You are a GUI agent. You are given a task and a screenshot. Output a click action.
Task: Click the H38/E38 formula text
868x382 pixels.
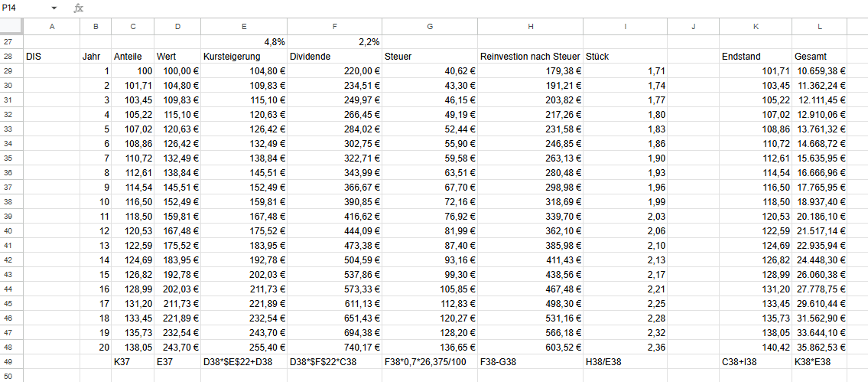coord(602,361)
